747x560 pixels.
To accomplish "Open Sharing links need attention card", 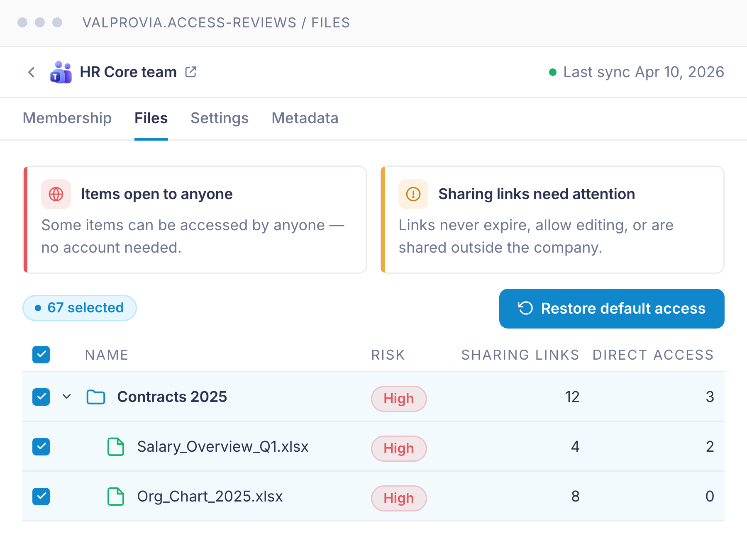I will (552, 220).
